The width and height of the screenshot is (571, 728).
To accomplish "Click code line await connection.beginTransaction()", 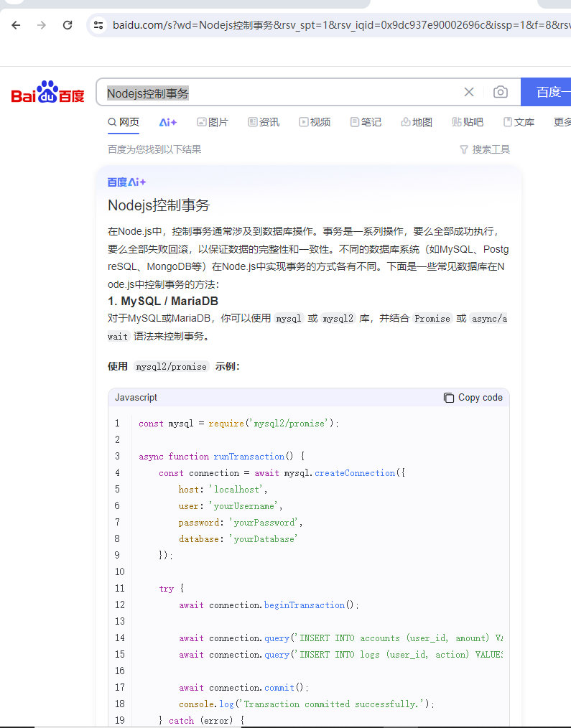I will pos(269,605).
